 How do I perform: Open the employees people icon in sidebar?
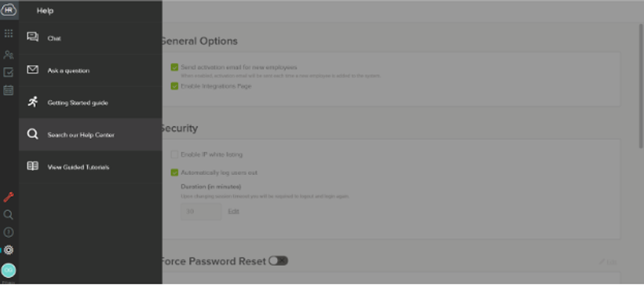pos(8,55)
